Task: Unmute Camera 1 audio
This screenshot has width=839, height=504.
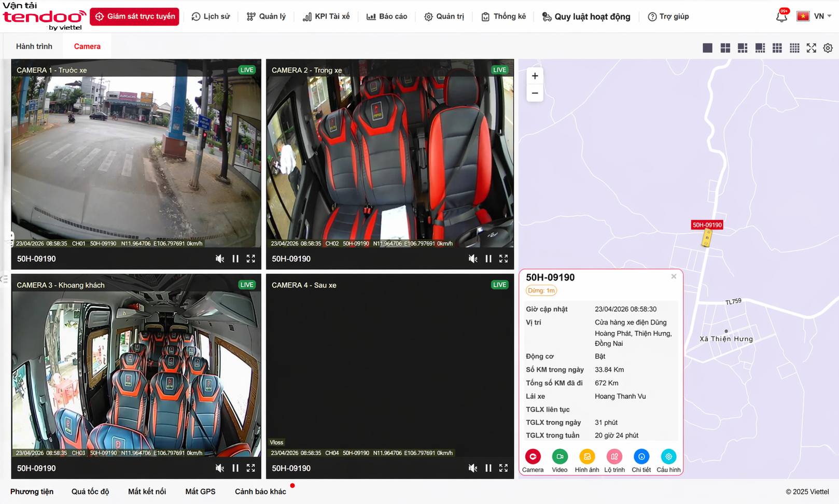Action: [220, 259]
